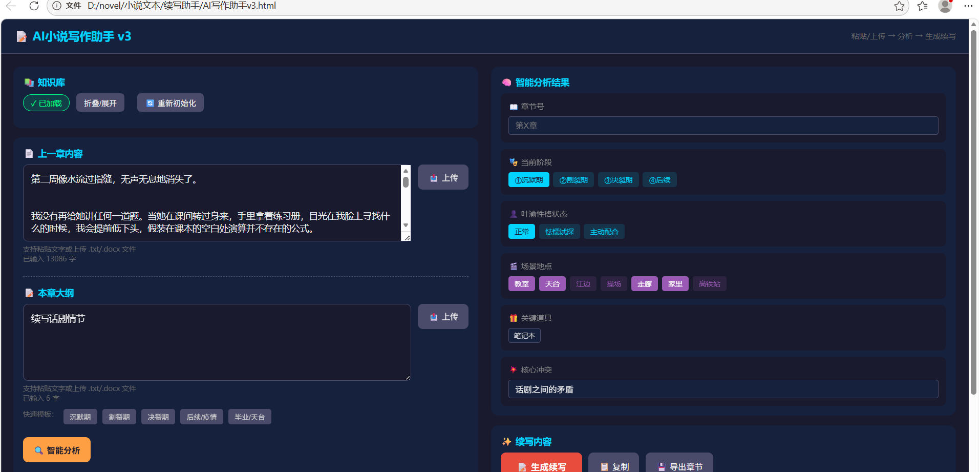Toggle the 怯懦试探 personality state
980x472 pixels.
click(x=559, y=232)
